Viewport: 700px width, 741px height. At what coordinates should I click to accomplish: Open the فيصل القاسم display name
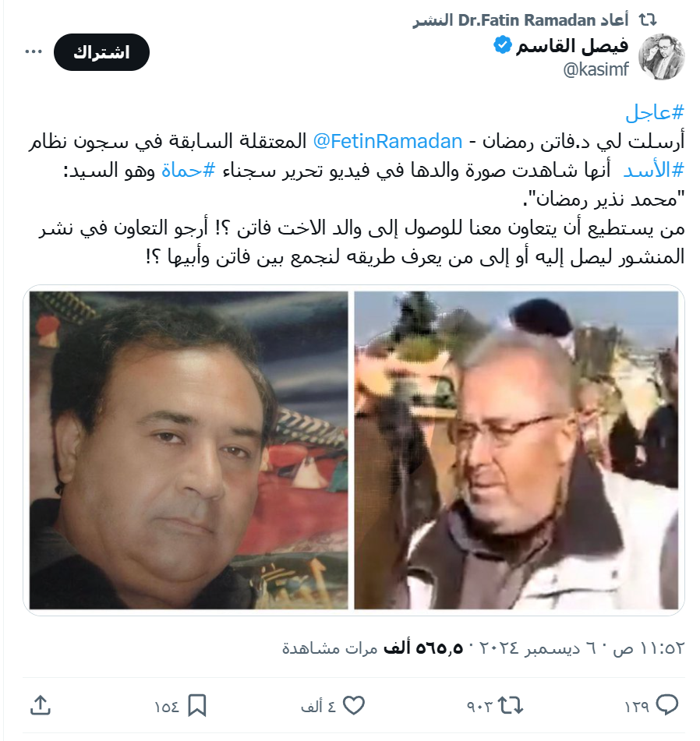pos(572,46)
